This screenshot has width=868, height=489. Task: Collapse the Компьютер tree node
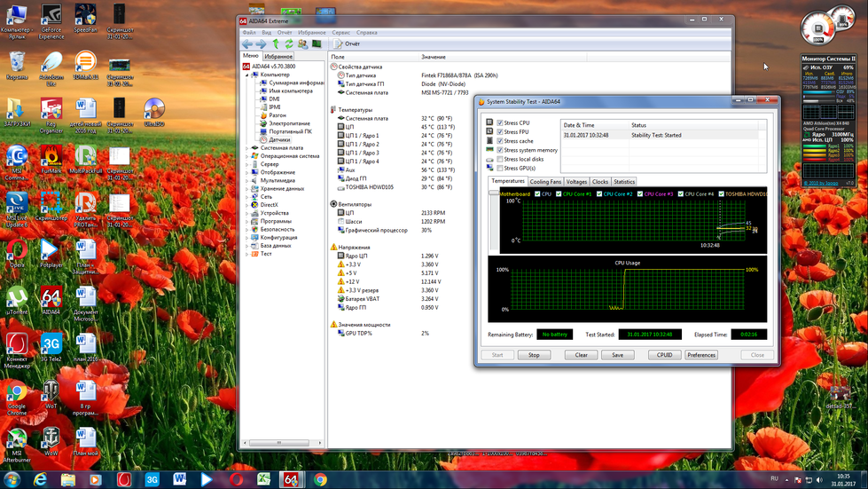pyautogui.click(x=247, y=75)
